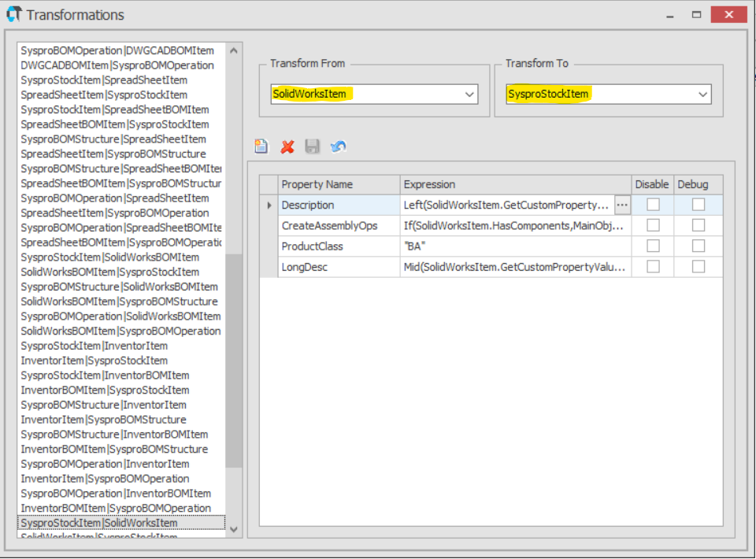
Task: Maximize the Transformations window
Action: click(696, 14)
